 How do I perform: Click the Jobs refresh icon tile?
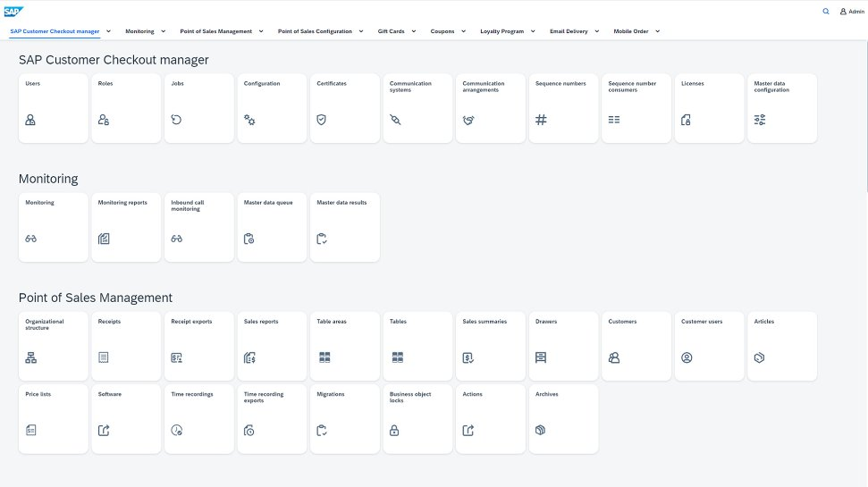click(176, 120)
